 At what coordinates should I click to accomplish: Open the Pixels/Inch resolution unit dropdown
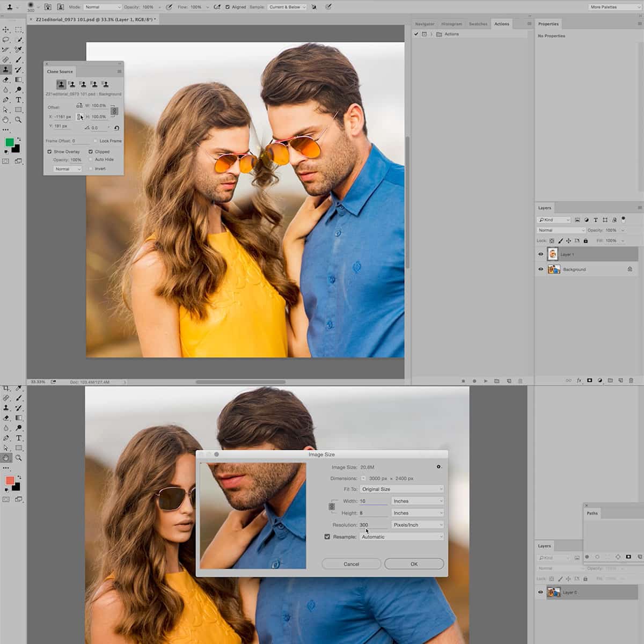pyautogui.click(x=418, y=525)
